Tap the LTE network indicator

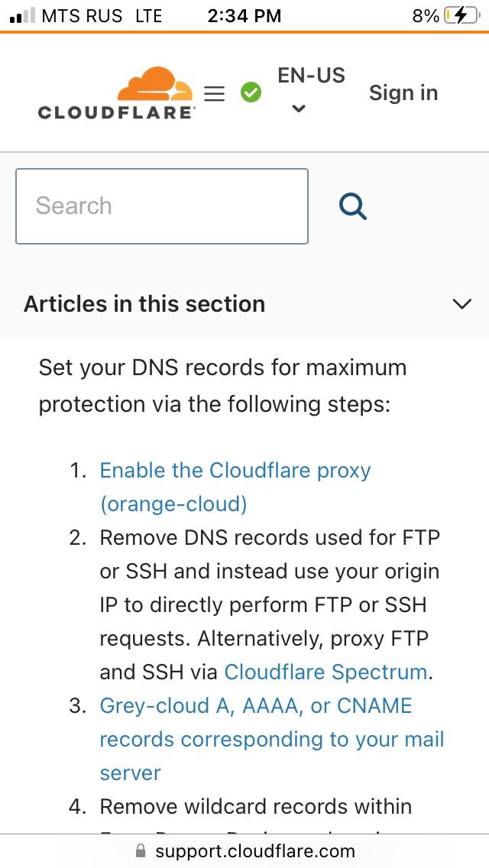[148, 15]
